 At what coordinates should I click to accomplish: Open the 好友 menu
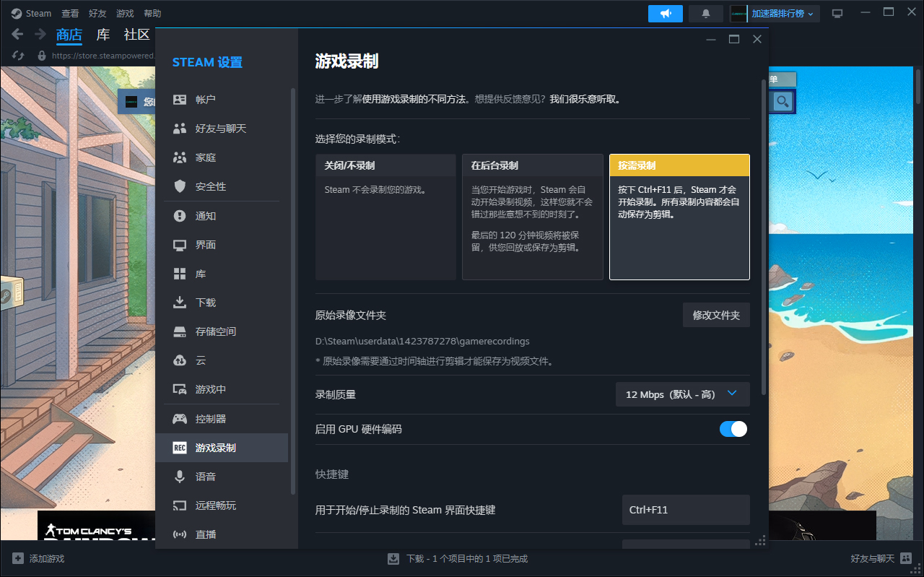point(97,13)
